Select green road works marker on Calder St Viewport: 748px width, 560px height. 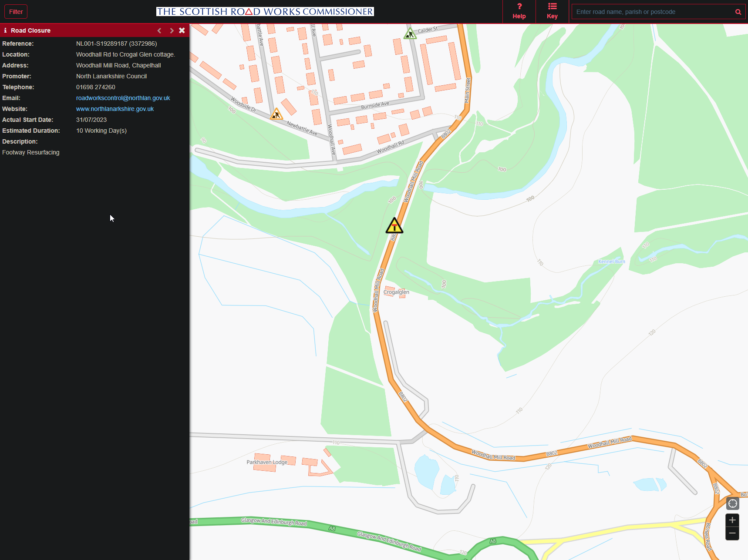tap(410, 34)
